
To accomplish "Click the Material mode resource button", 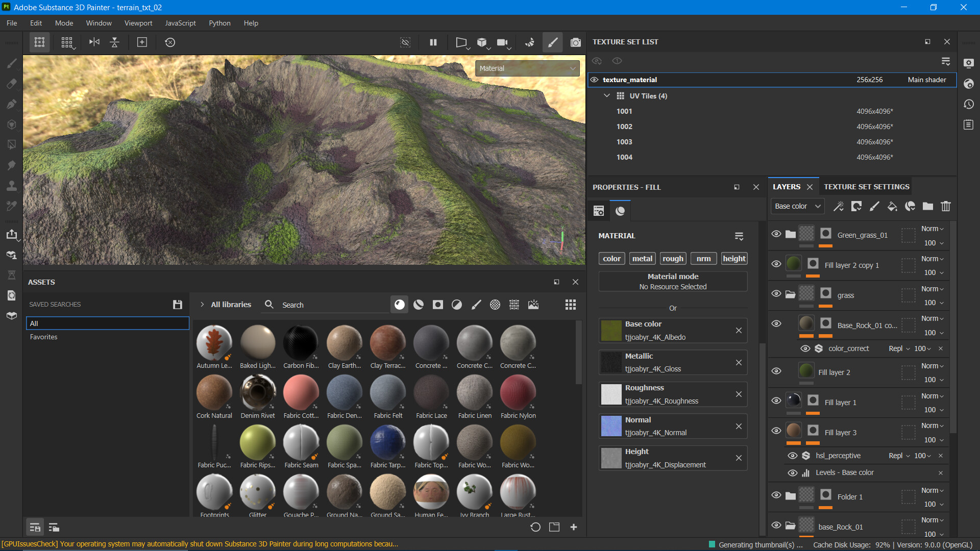I will (672, 282).
